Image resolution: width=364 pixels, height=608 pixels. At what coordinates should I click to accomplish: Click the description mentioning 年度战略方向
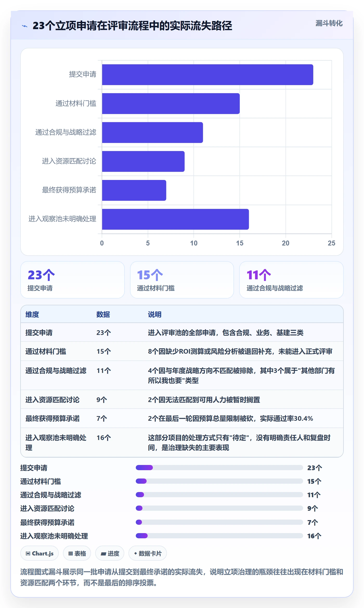click(241, 376)
